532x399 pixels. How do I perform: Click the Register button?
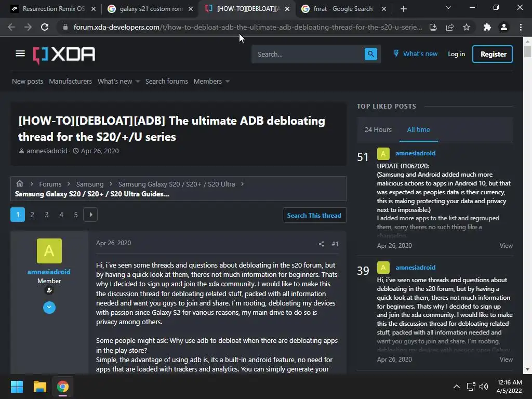point(493,54)
